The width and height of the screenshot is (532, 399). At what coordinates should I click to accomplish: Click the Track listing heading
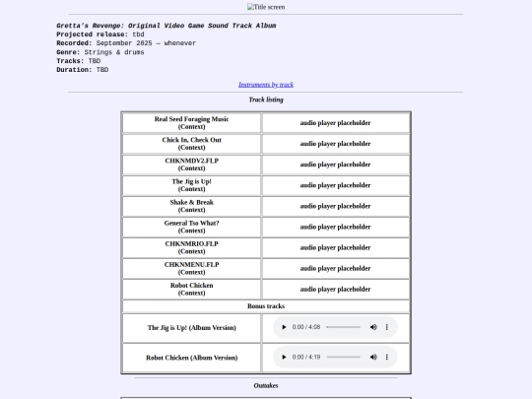(266, 100)
